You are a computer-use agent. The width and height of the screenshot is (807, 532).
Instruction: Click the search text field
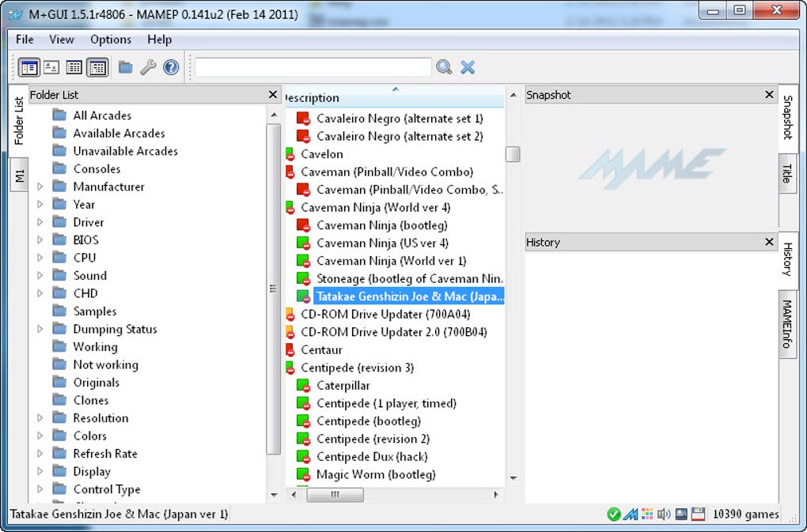(x=313, y=67)
